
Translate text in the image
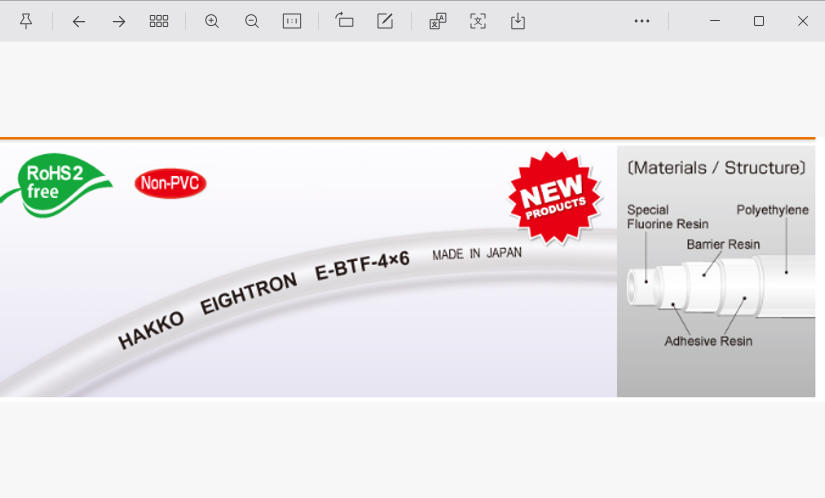coord(438,21)
